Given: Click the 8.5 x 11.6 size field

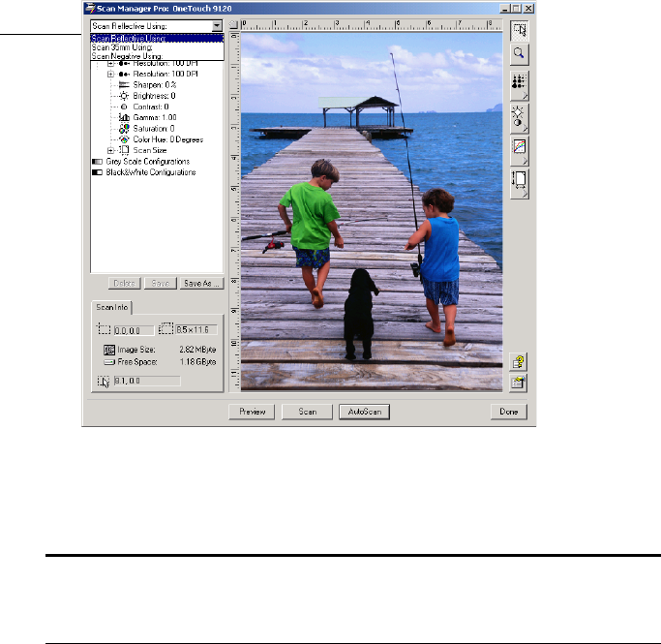Looking at the screenshot, I should pos(196,330).
